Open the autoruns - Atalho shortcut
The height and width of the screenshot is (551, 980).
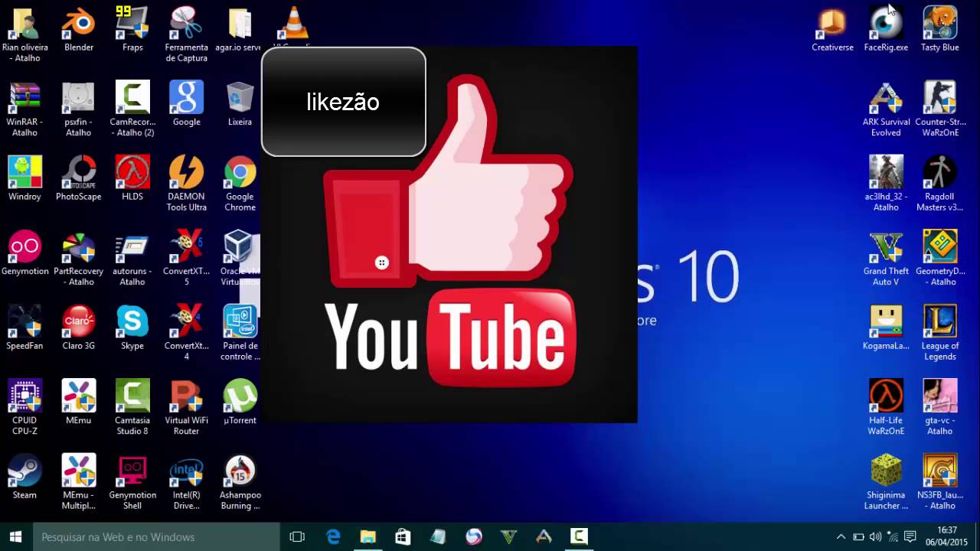click(132, 258)
